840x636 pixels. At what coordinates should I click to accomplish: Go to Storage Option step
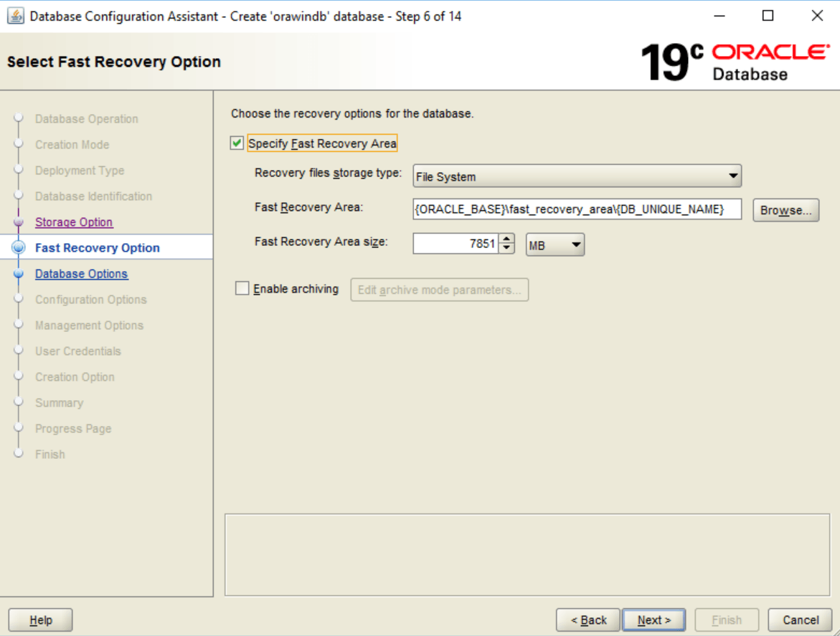coord(74,222)
